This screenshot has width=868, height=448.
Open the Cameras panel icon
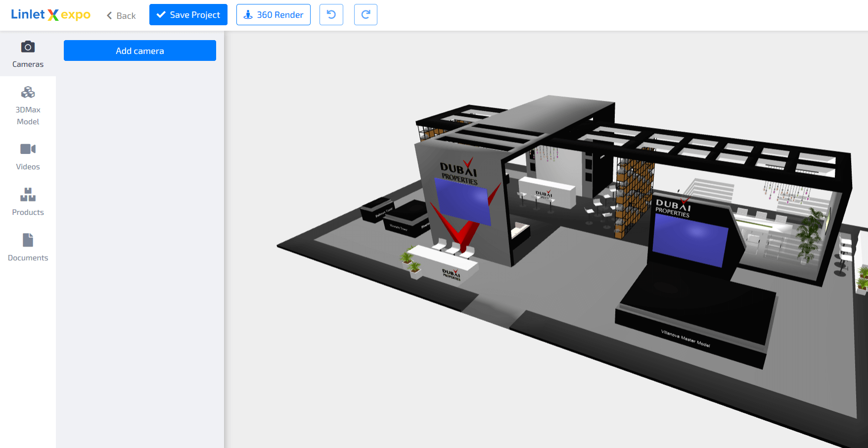point(28,47)
